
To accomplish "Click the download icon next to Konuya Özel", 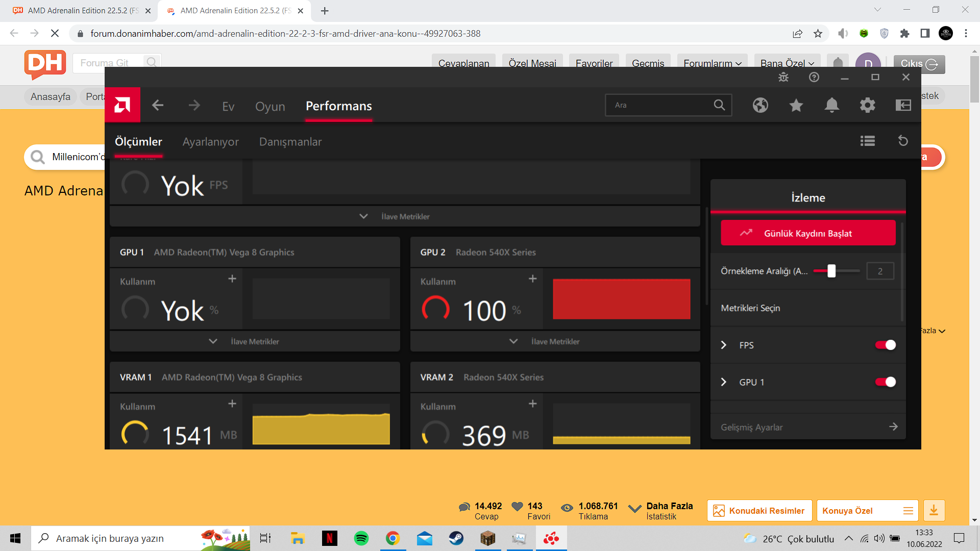I will (934, 510).
